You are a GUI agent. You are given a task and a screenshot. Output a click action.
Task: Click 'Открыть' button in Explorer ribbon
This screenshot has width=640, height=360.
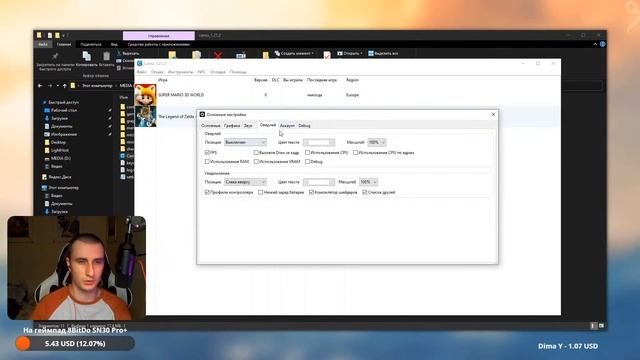(349, 53)
